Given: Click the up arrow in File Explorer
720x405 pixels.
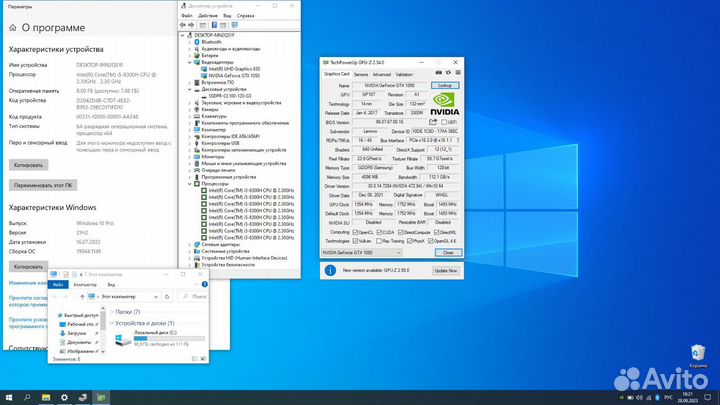Looking at the screenshot, I should pos(82,297).
